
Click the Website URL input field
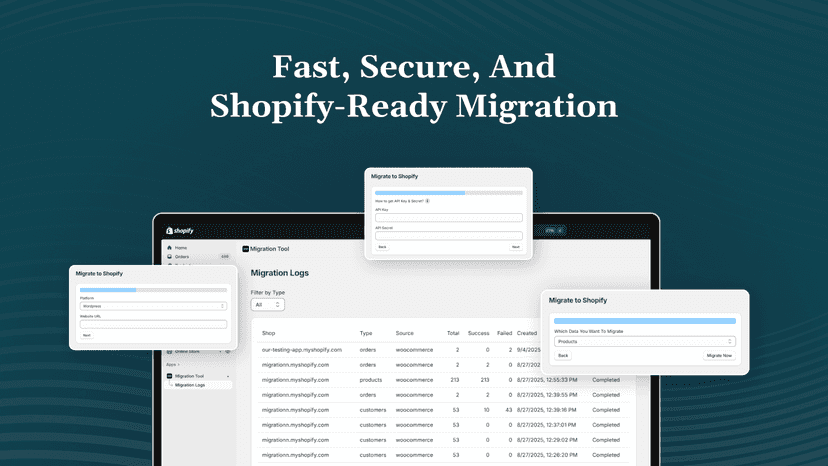[x=153, y=324]
